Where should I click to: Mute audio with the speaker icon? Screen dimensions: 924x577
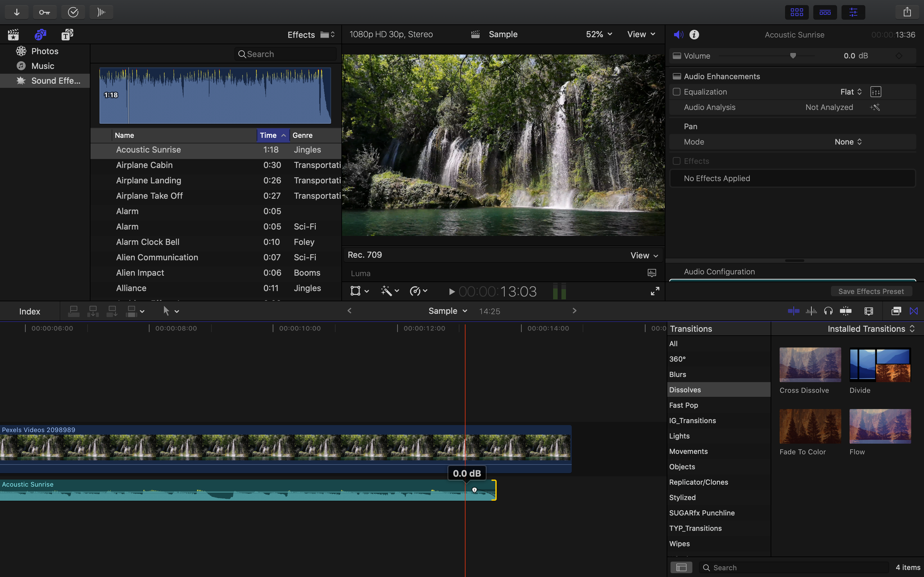tap(678, 34)
